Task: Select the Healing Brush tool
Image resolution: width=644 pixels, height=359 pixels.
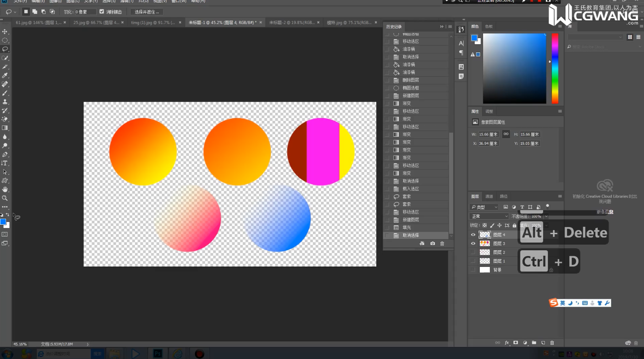Action: coord(5,84)
